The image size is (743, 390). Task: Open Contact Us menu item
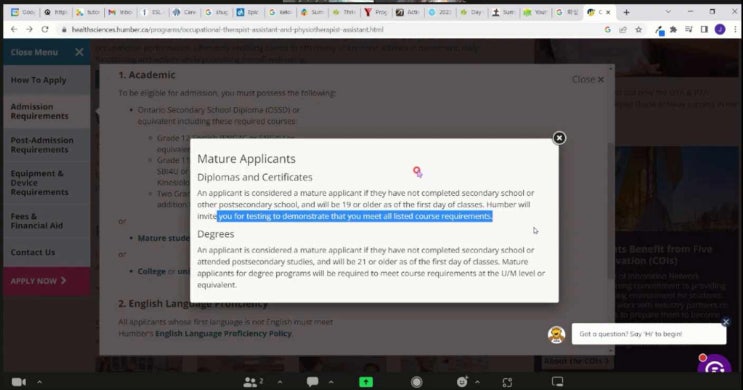(x=46, y=252)
